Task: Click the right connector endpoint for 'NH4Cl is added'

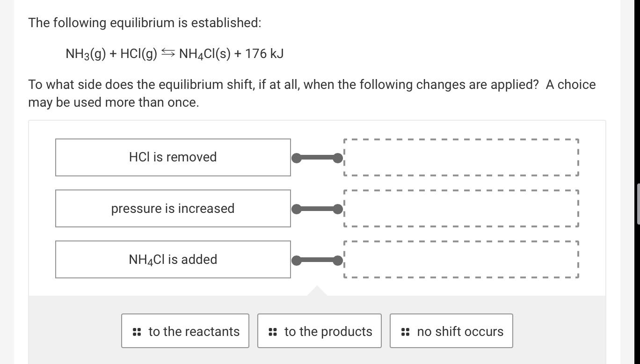Action: pos(338,260)
